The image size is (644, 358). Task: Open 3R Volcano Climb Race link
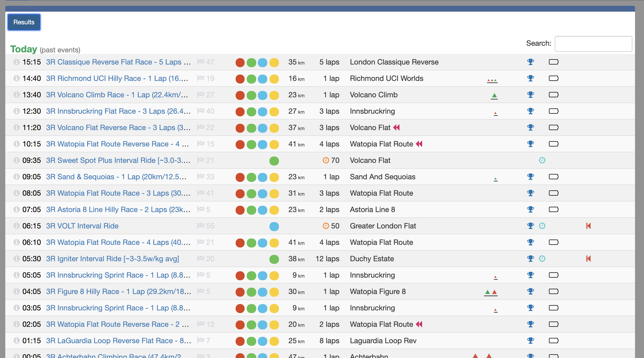point(117,95)
